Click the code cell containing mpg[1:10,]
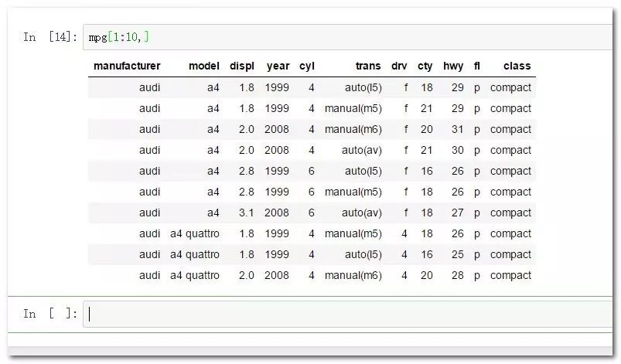The height and width of the screenshot is (364, 621). (x=348, y=37)
